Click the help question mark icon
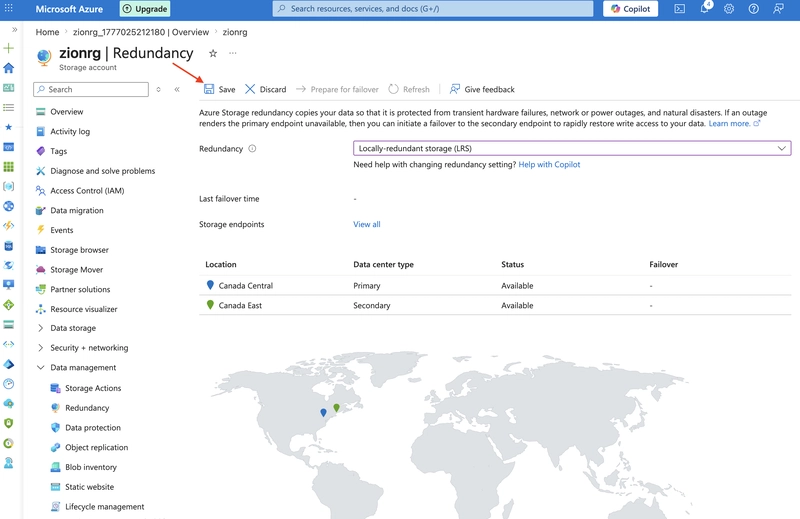800x519 pixels. tap(754, 9)
